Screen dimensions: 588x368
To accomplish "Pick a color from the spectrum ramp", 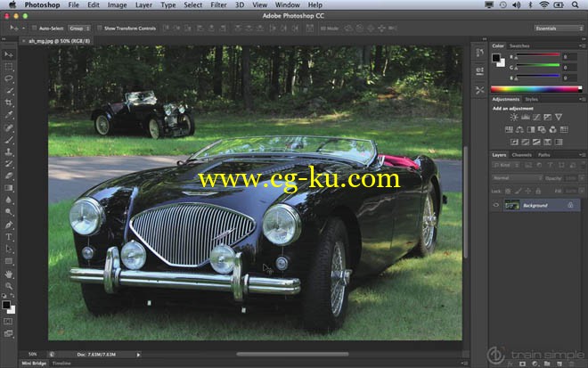I will pos(536,89).
